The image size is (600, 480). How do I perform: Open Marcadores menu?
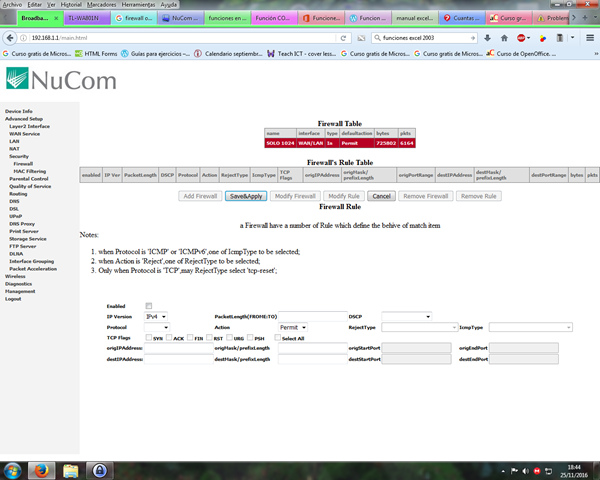coord(101,5)
